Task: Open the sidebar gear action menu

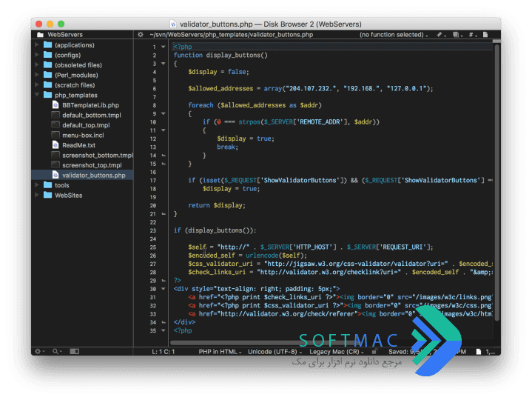Action: pyautogui.click(x=38, y=351)
